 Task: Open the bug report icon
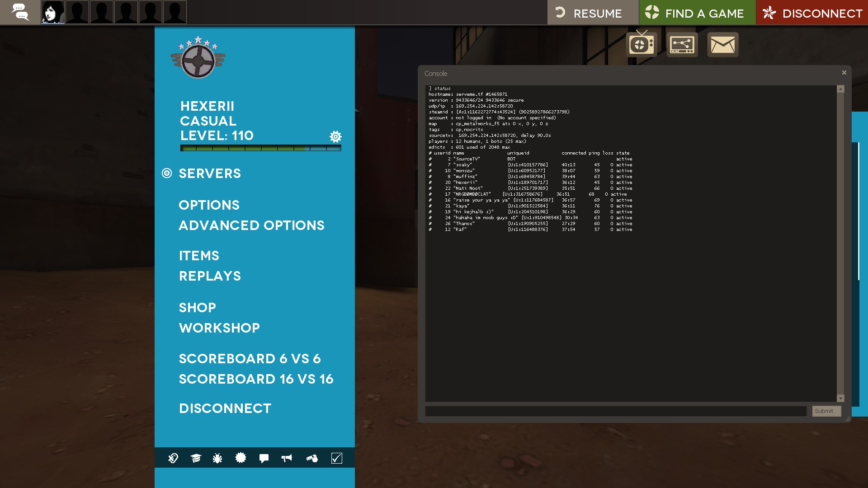217,458
